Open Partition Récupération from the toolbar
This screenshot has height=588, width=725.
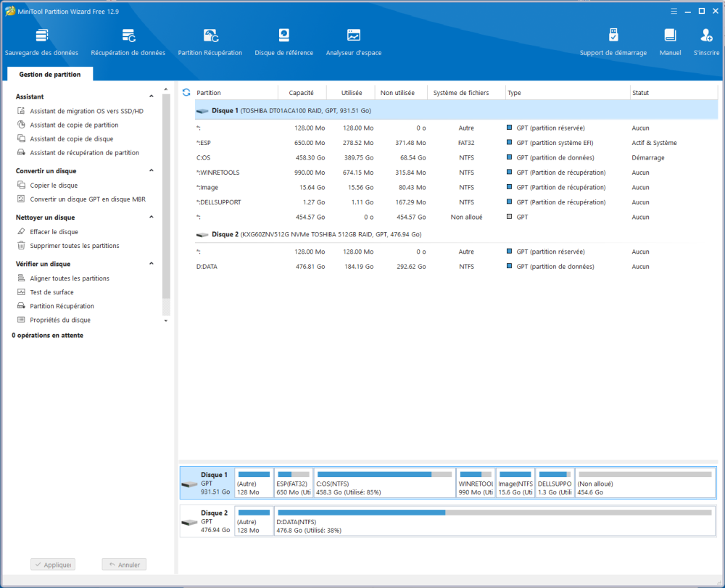210,42
